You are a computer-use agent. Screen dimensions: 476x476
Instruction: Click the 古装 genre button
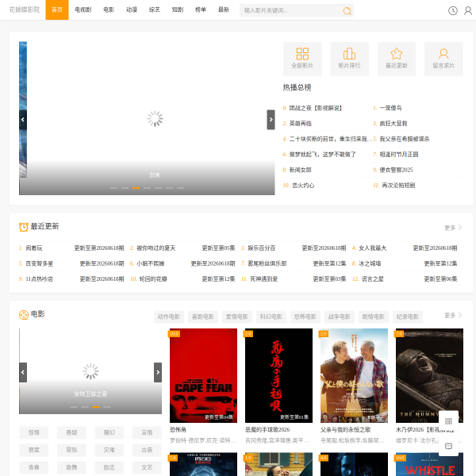147,450
